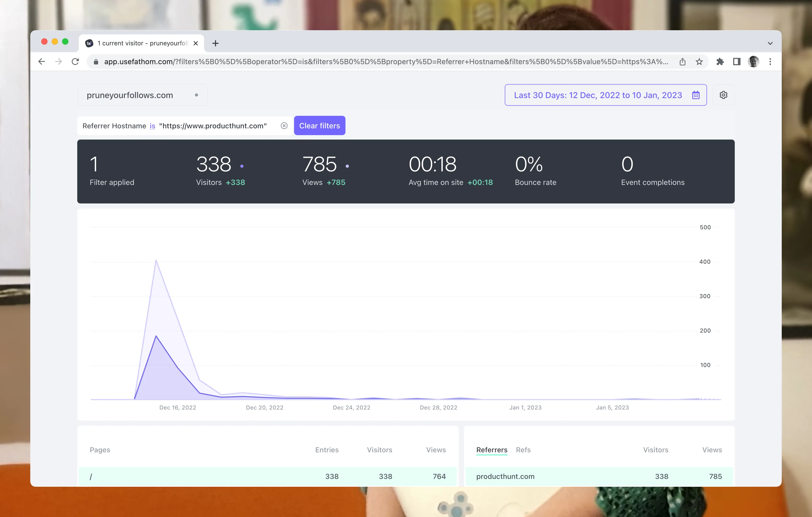Click the browser extensions puzzle icon

[720, 61]
